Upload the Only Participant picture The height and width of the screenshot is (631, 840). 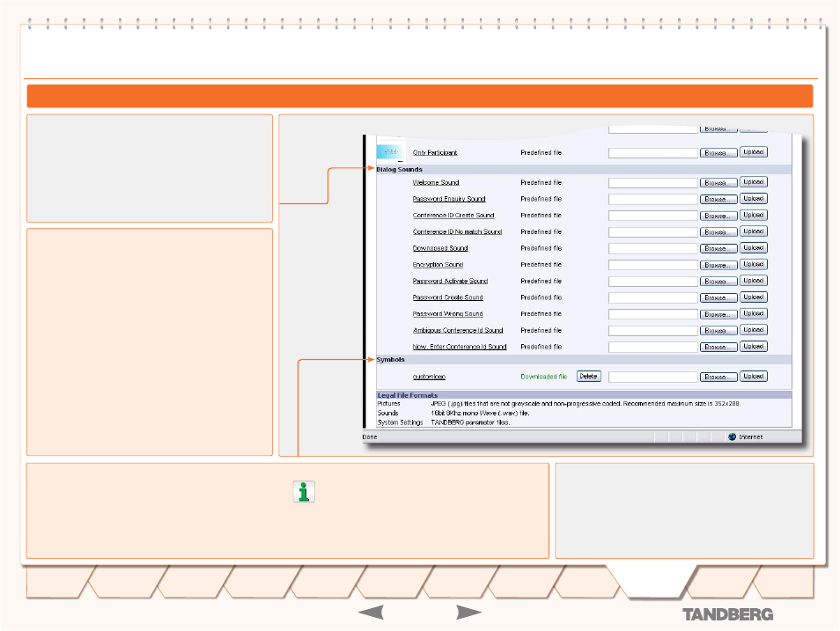click(753, 152)
